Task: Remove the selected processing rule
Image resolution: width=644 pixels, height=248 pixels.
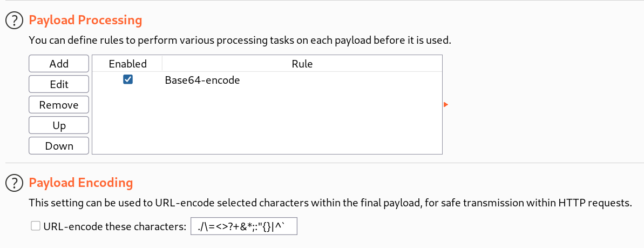Action: click(59, 105)
